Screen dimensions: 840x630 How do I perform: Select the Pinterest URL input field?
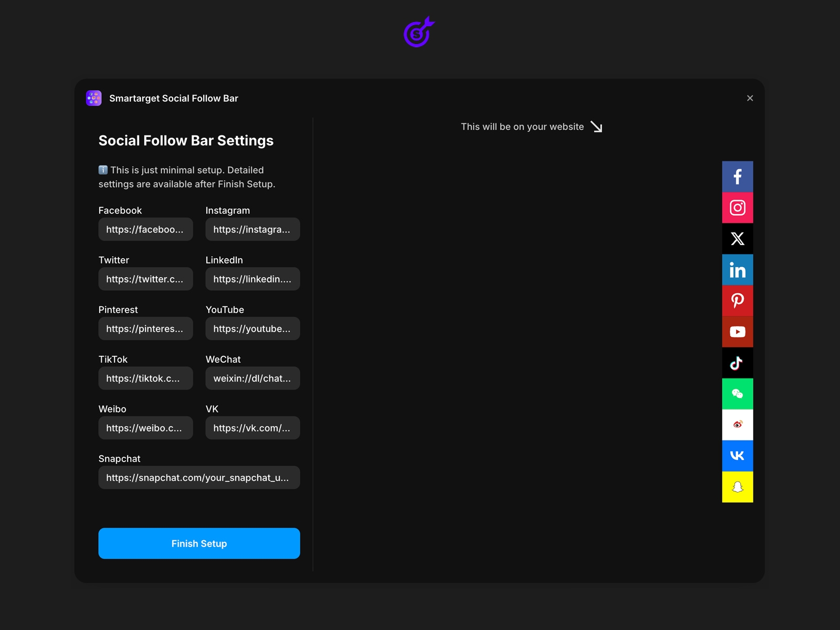tap(145, 329)
